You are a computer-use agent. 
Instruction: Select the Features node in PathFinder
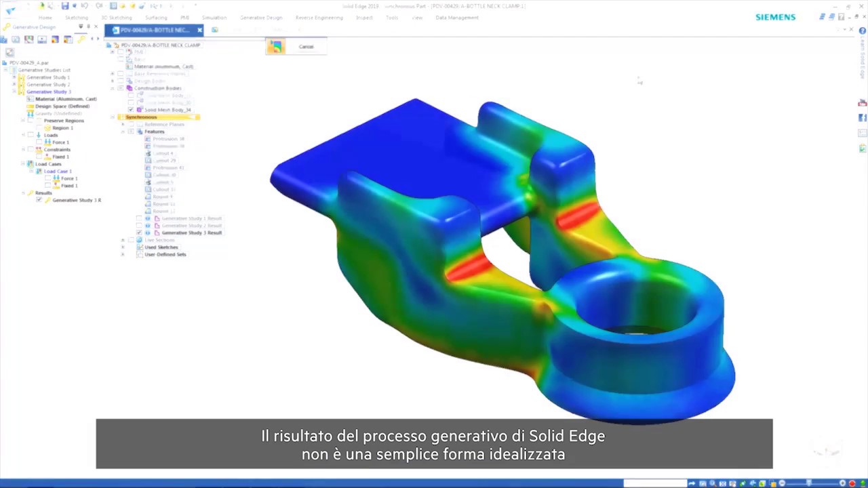[155, 131]
